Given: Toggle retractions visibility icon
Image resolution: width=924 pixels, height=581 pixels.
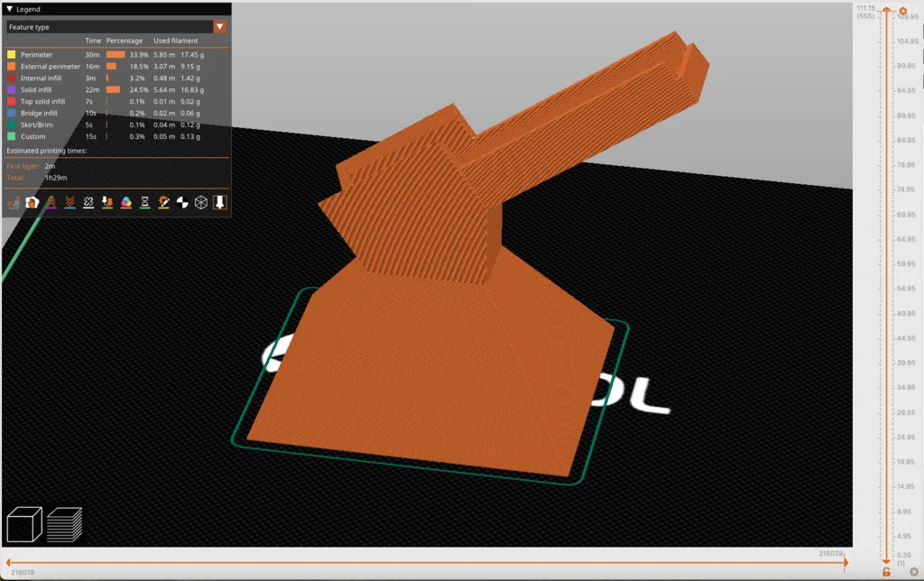Looking at the screenshot, I should 51,203.
